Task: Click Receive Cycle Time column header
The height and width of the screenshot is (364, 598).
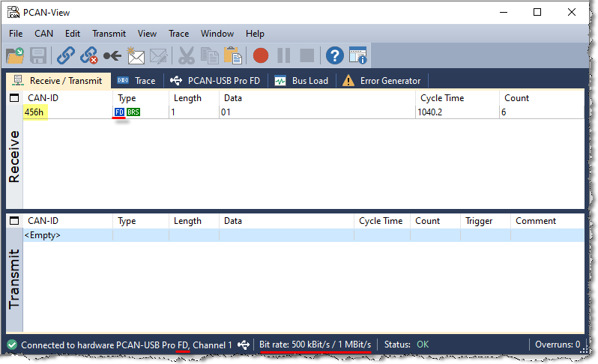Action: [x=457, y=98]
